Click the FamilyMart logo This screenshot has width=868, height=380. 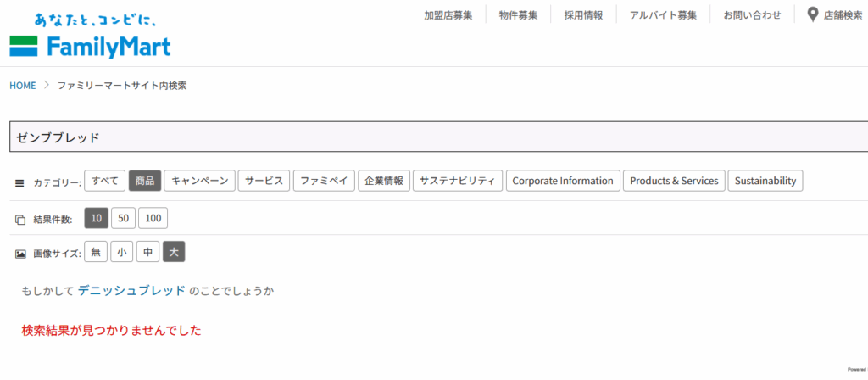point(90,36)
